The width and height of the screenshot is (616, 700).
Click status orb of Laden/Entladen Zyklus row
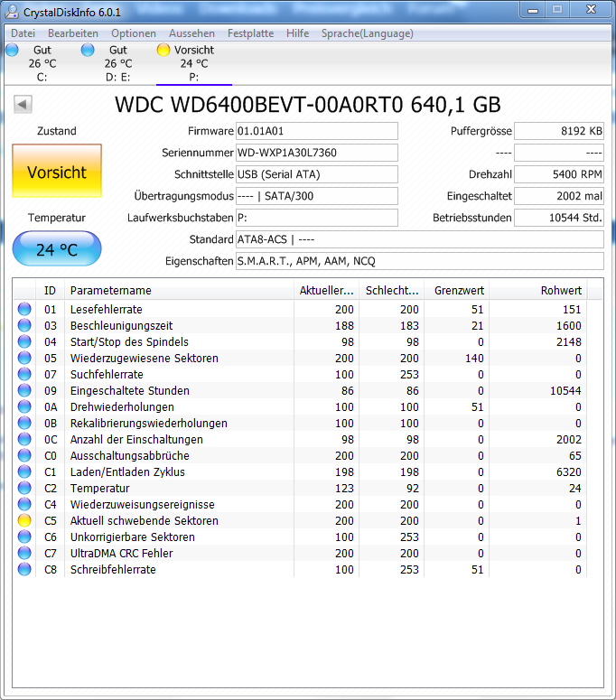tap(24, 471)
